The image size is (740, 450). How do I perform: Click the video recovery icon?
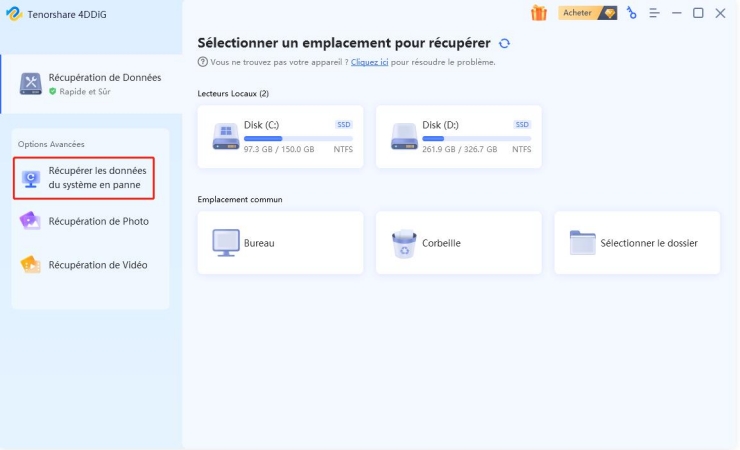pyautogui.click(x=30, y=265)
